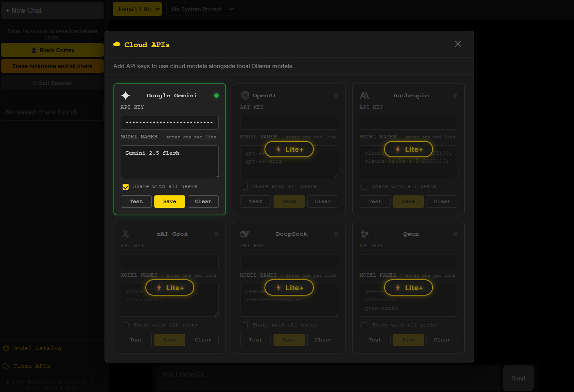Click Test on the OpenAI card

[x=255, y=201]
